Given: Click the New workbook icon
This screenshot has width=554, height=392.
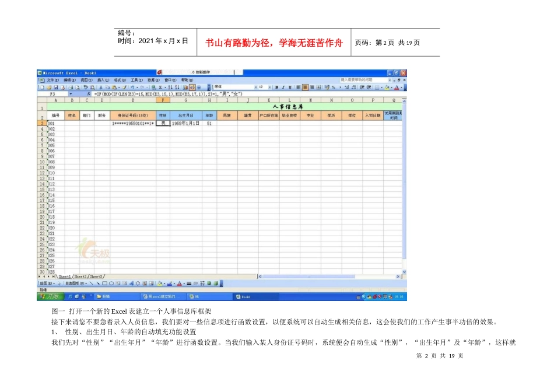Looking at the screenshot, I should point(42,87).
